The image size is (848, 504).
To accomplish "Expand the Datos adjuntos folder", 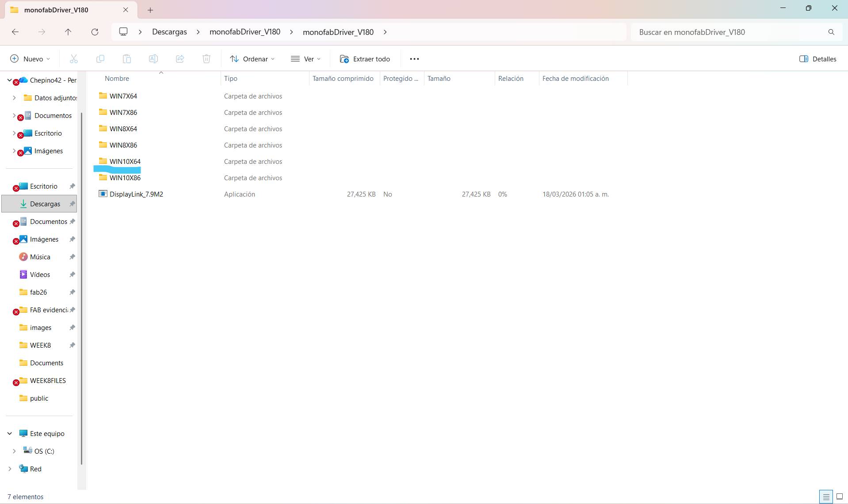I will [14, 98].
